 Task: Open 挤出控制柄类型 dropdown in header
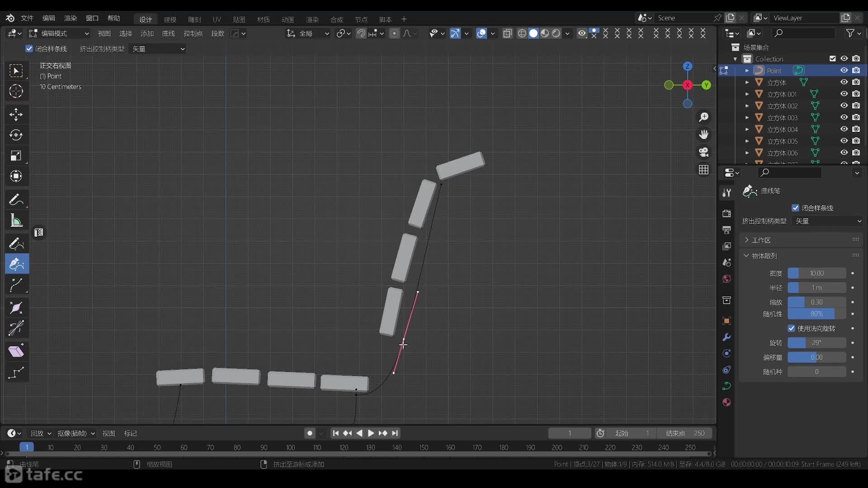tap(158, 49)
